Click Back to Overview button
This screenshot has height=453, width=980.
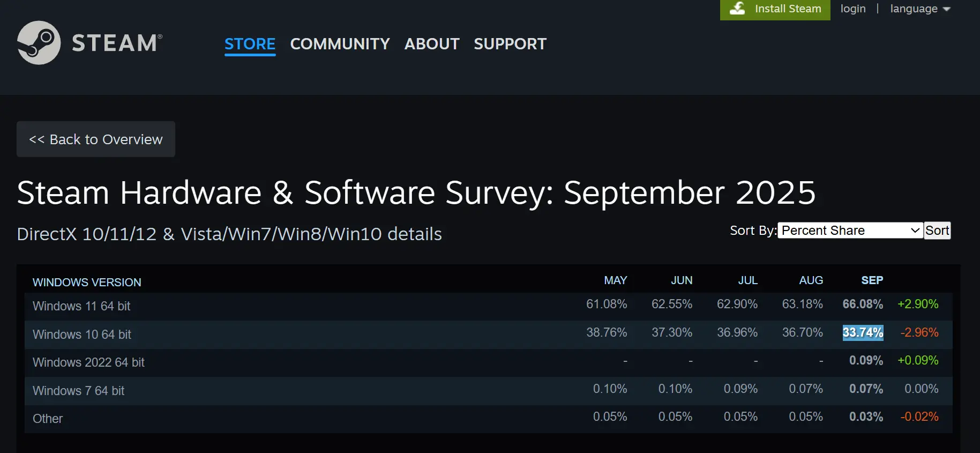tap(96, 139)
